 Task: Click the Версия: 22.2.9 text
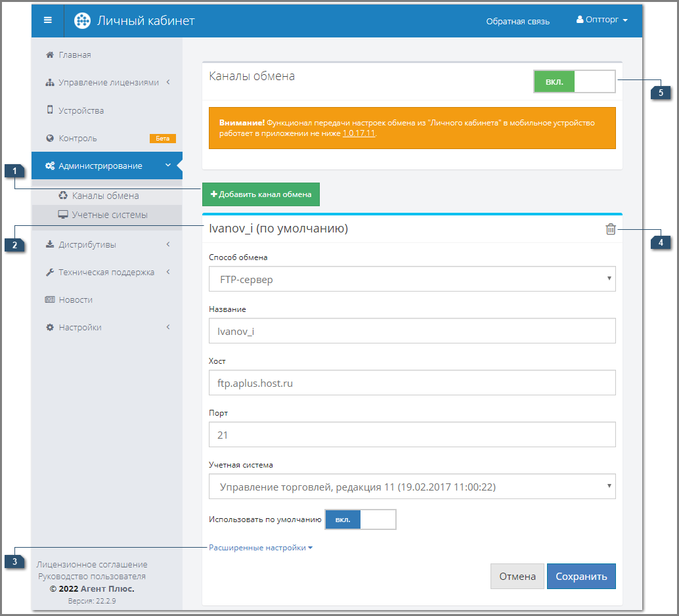pos(92,601)
